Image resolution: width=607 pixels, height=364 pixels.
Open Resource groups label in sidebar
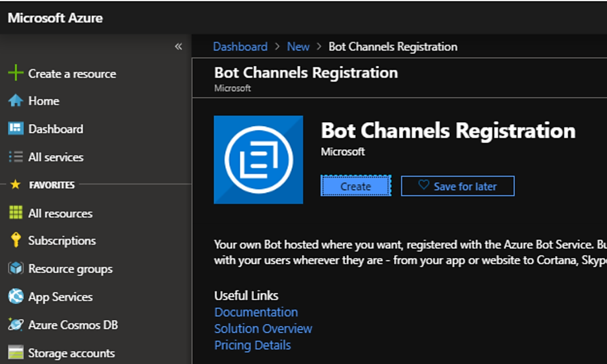[x=71, y=269]
